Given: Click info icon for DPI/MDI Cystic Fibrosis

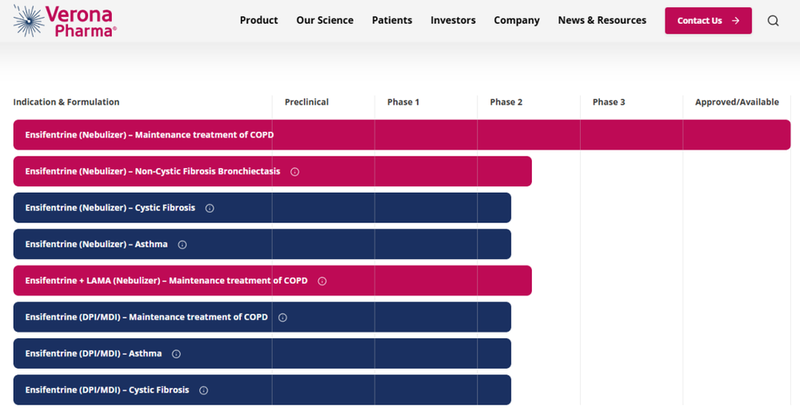Looking at the screenshot, I should click(x=203, y=390).
